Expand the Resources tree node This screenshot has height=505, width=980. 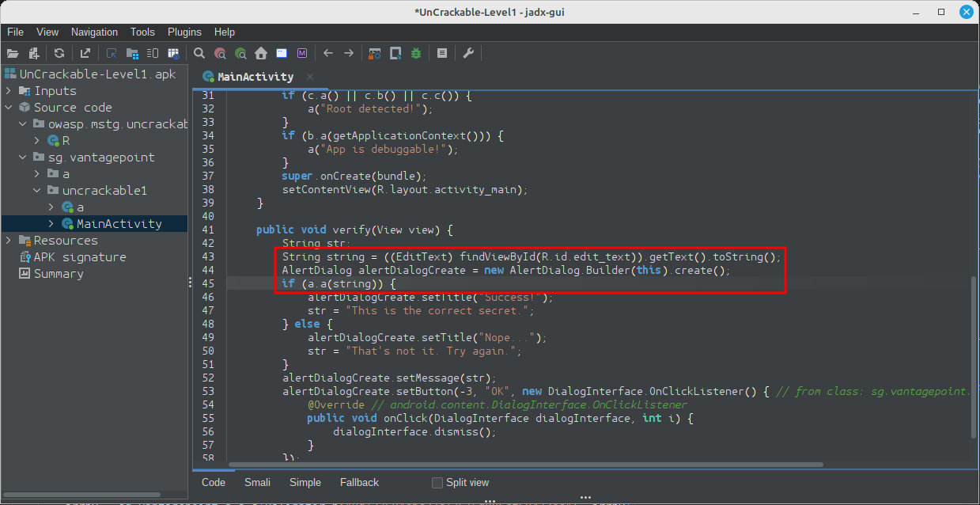click(x=9, y=241)
